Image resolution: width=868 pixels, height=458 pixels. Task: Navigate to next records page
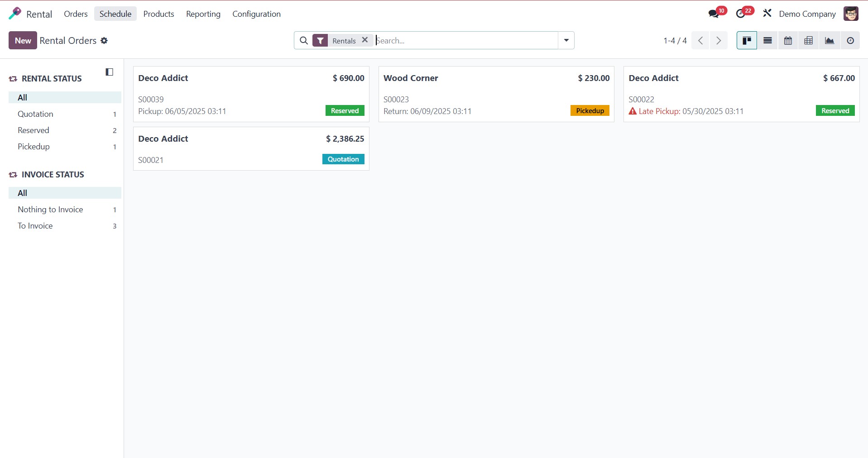coord(718,40)
